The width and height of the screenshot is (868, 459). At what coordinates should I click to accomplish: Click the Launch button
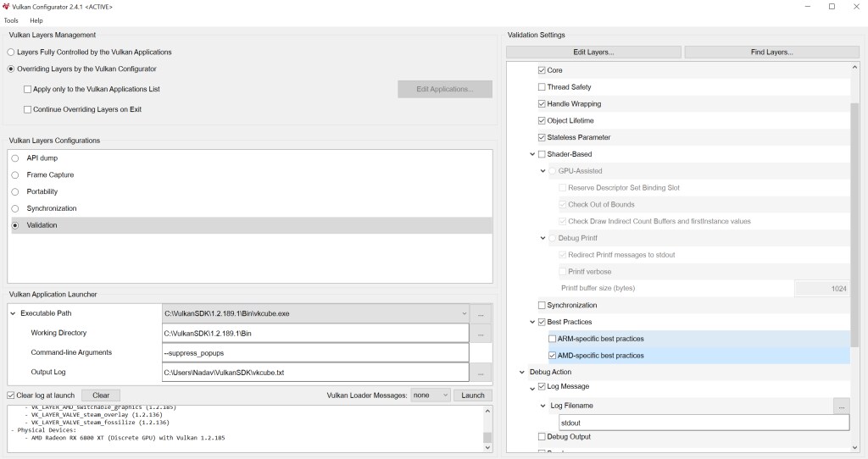[x=472, y=395]
